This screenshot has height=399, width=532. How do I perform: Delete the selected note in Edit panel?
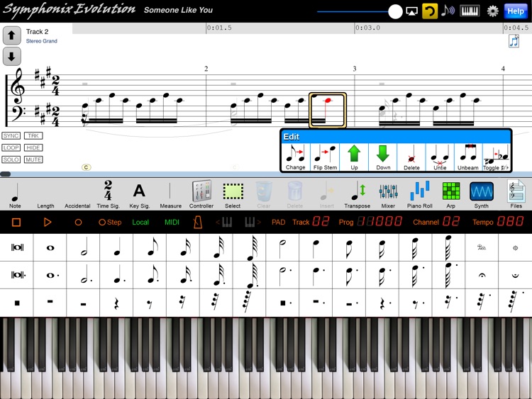(x=411, y=157)
